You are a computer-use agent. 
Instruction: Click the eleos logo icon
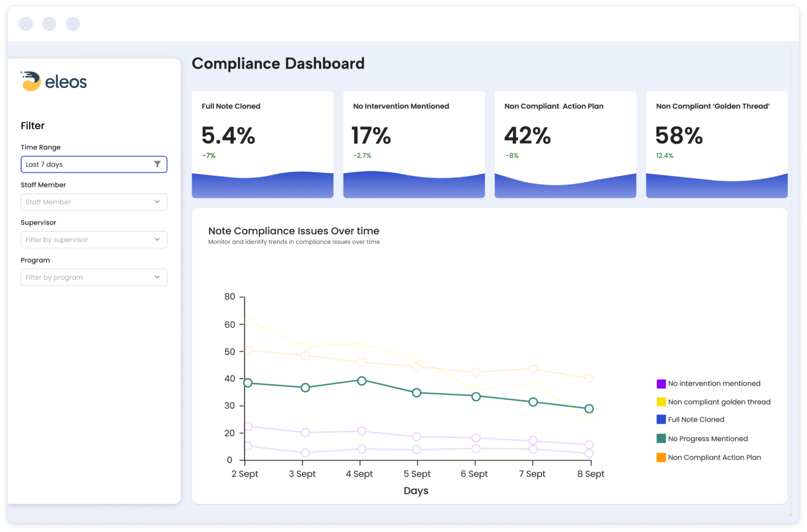tap(31, 81)
